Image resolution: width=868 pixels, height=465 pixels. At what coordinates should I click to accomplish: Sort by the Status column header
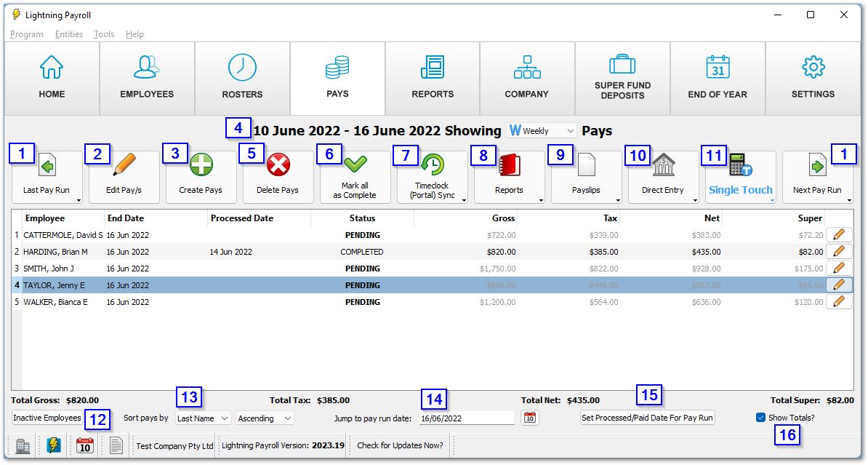pos(363,218)
